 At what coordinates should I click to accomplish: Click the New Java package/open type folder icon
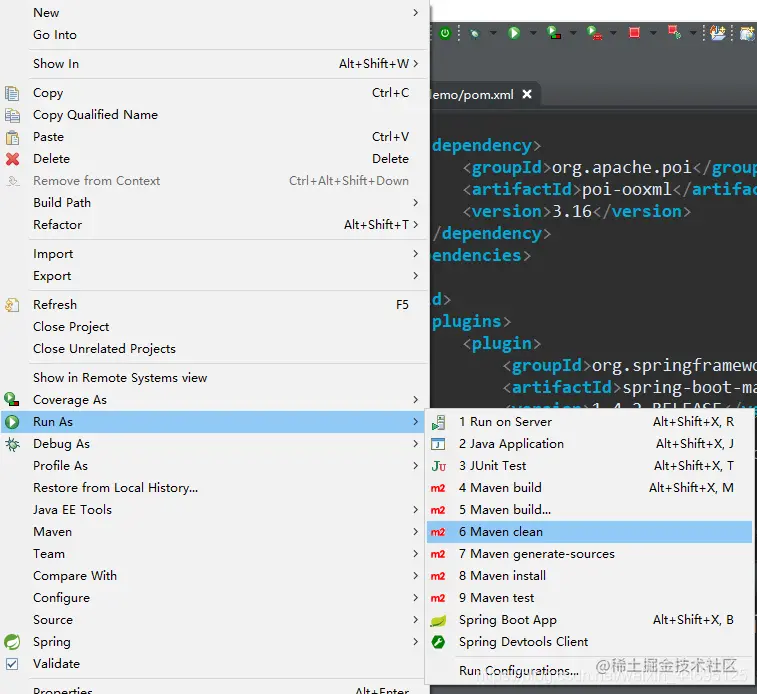tap(717, 33)
